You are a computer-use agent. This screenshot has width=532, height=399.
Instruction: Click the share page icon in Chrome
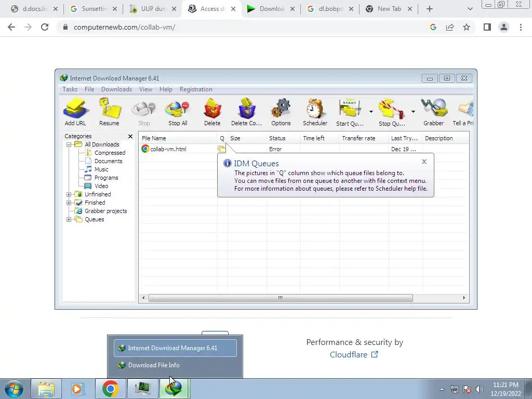450,27
